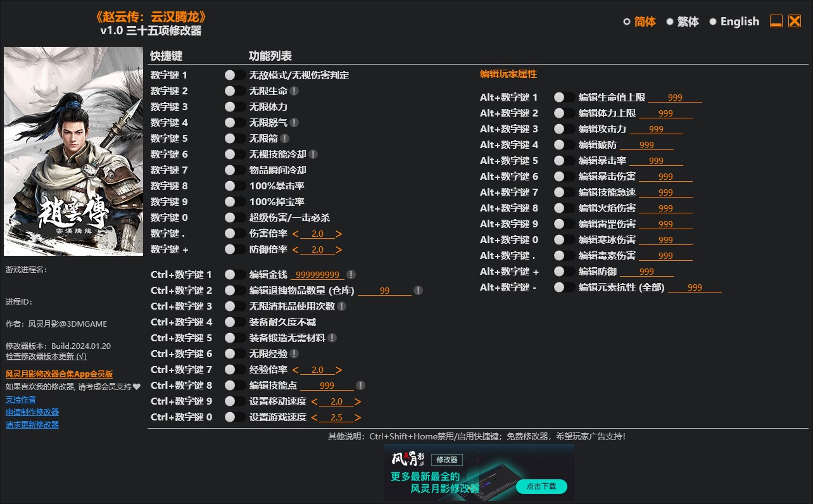813x504 pixels.
Task: Click 编辑生命值上限 value field
Action: click(675, 98)
